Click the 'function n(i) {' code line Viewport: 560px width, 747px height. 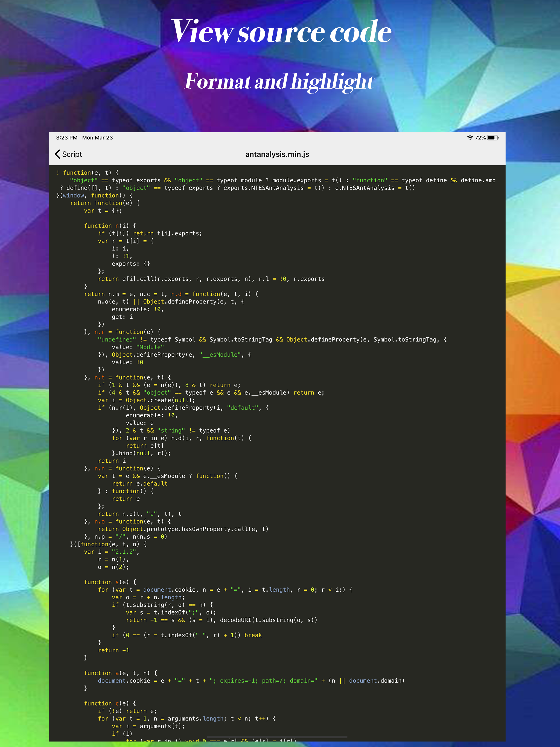[x=110, y=226]
